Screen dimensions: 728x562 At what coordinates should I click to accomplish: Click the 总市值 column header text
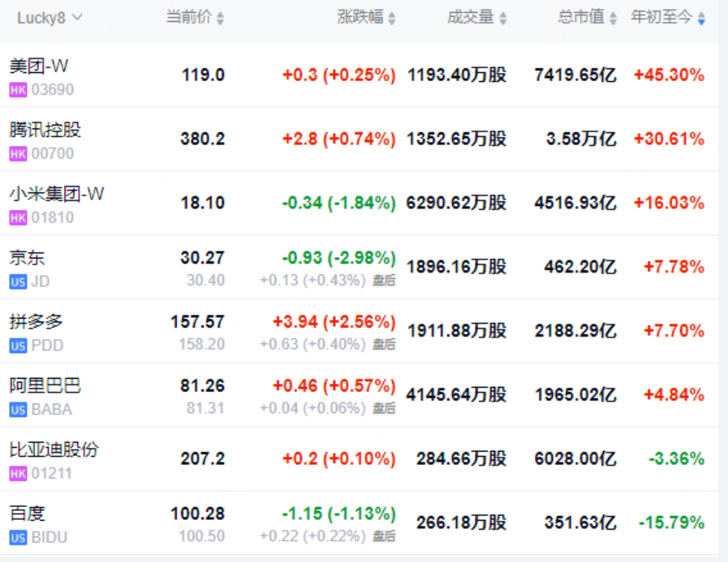coord(581,17)
